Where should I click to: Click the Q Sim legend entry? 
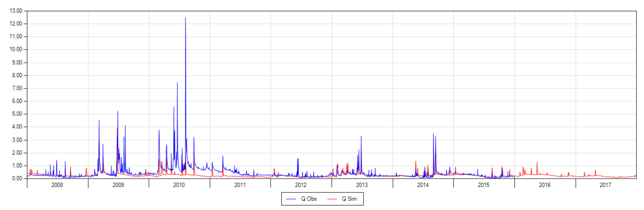[342, 199]
